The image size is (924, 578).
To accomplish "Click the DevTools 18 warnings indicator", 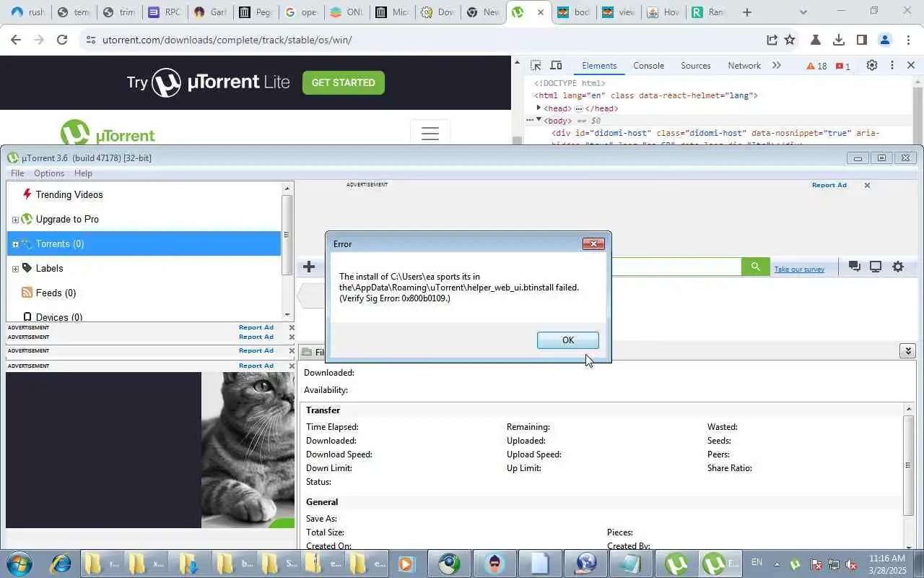I will (816, 66).
